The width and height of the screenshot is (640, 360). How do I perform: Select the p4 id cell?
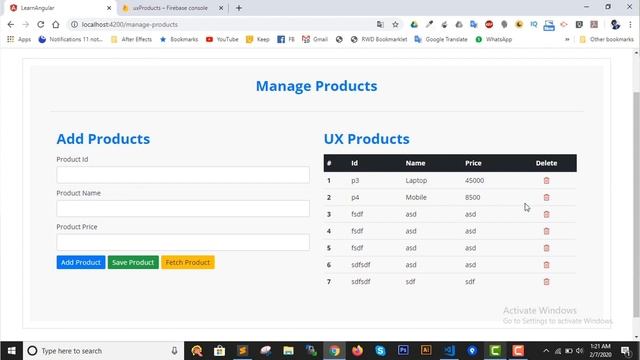tap(355, 197)
